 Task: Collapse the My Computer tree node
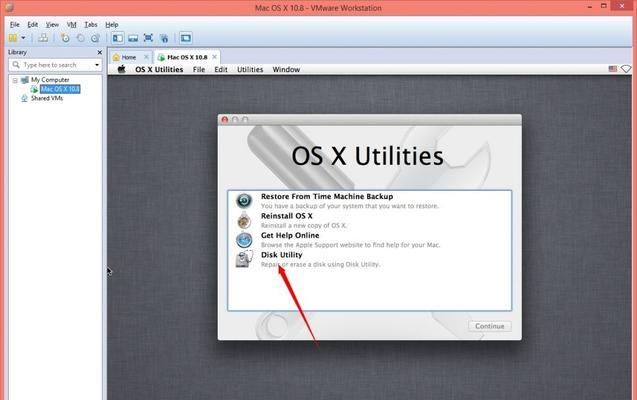pos(15,80)
